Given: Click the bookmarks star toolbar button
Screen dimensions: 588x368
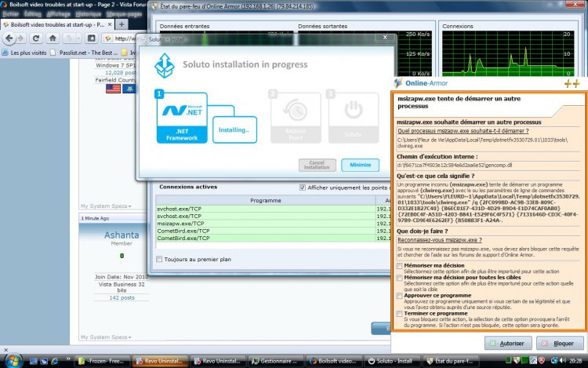Looking at the screenshot, I should [x=91, y=38].
